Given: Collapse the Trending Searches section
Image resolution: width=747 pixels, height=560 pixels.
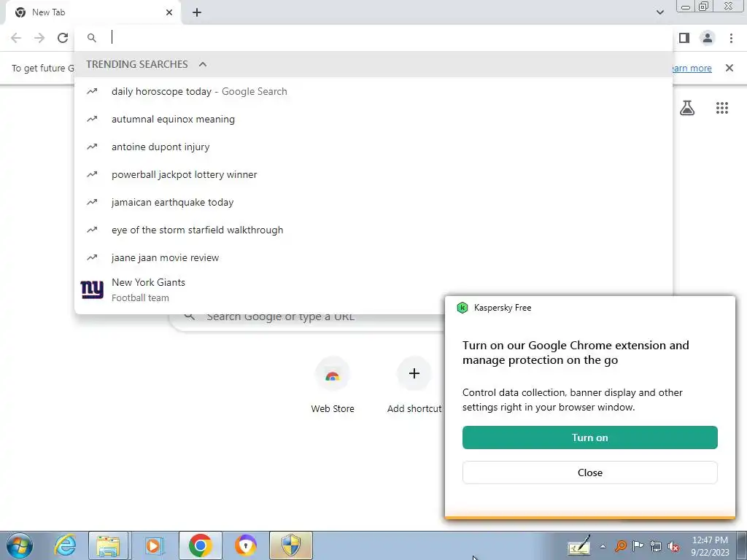Looking at the screenshot, I should [203, 64].
